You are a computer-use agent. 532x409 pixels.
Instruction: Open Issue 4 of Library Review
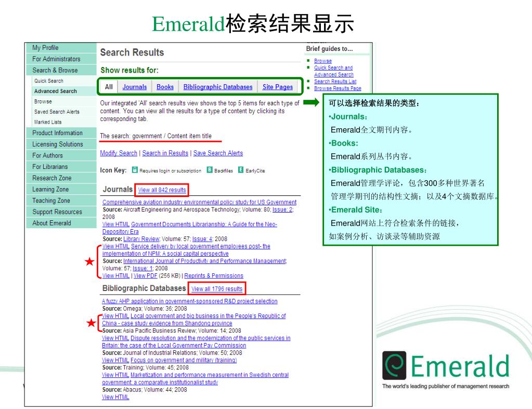pyautogui.click(x=202, y=239)
